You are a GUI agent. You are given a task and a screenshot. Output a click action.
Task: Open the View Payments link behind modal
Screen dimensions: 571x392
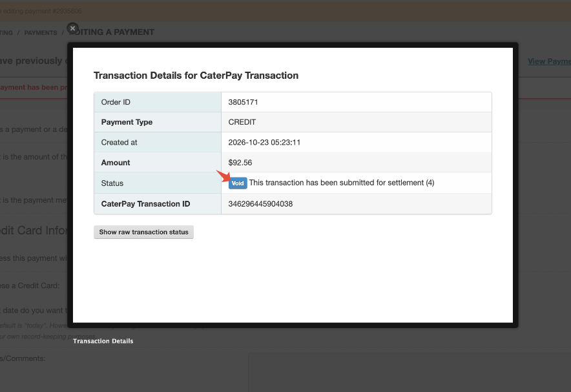coord(549,61)
